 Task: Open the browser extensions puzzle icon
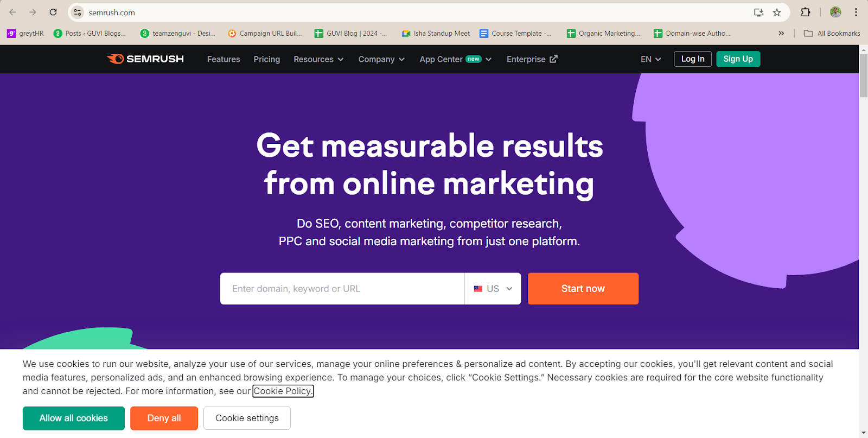[806, 12]
